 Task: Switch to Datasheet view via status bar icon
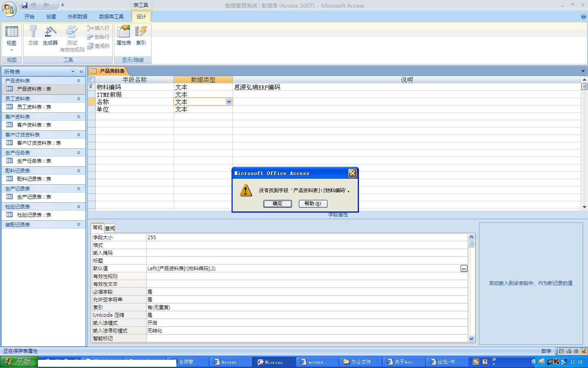point(561,351)
